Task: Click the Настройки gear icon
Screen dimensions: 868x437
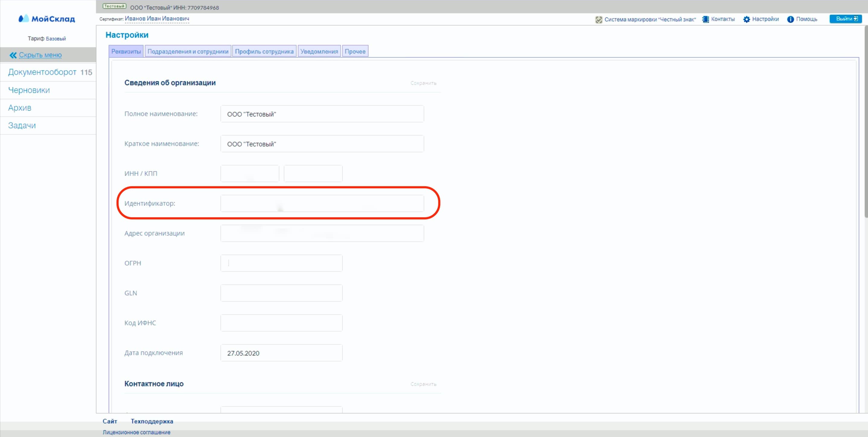Action: 746,19
